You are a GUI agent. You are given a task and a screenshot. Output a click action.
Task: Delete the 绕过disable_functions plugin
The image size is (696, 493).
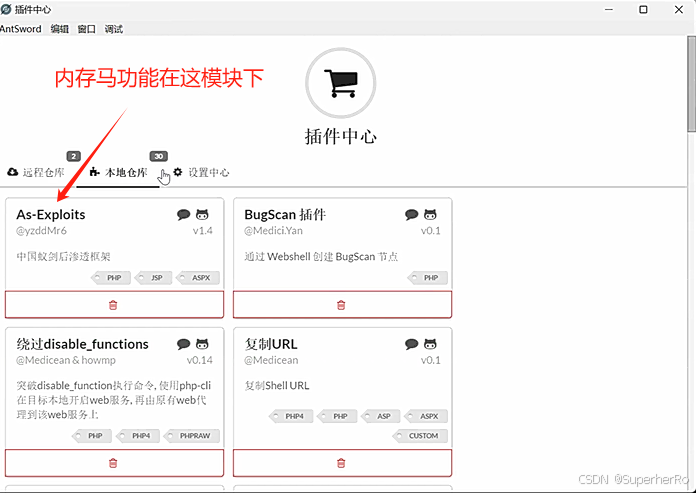pos(114,463)
